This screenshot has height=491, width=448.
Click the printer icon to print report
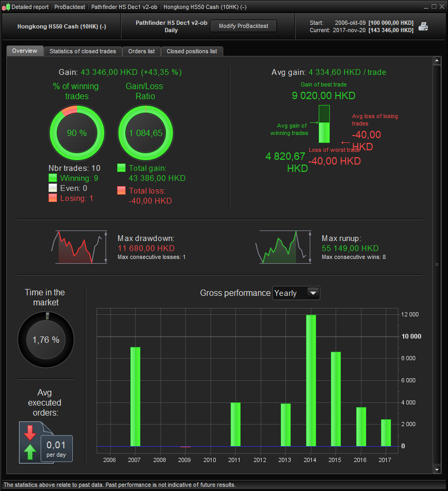(x=423, y=26)
